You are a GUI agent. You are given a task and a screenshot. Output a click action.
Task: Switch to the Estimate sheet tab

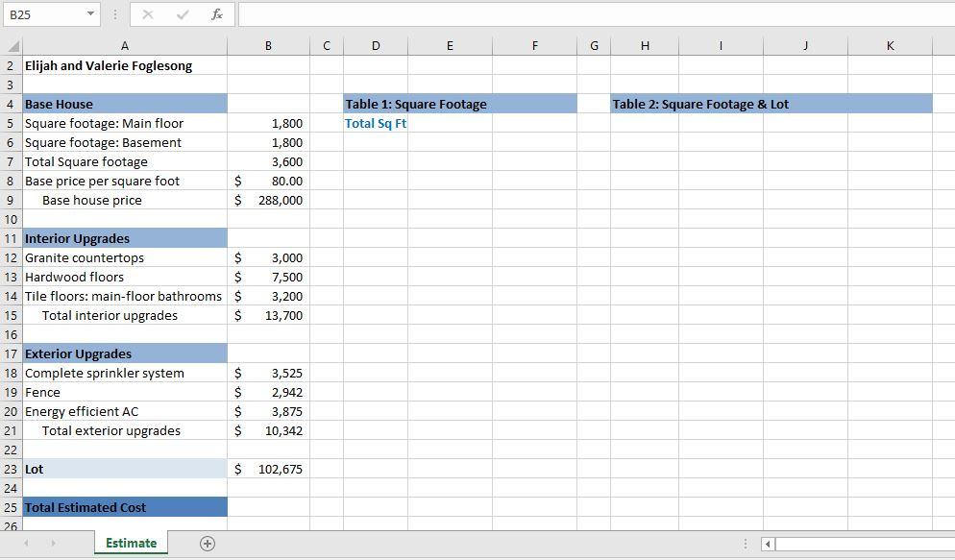(x=131, y=543)
